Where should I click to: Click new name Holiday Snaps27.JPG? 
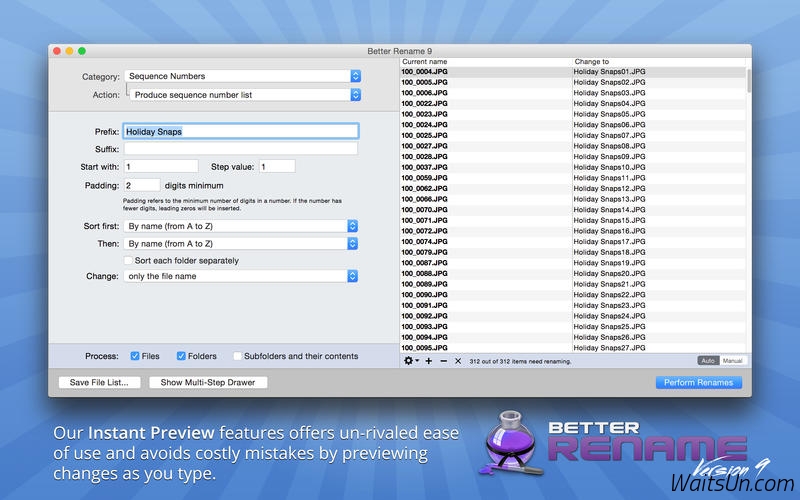(609, 348)
